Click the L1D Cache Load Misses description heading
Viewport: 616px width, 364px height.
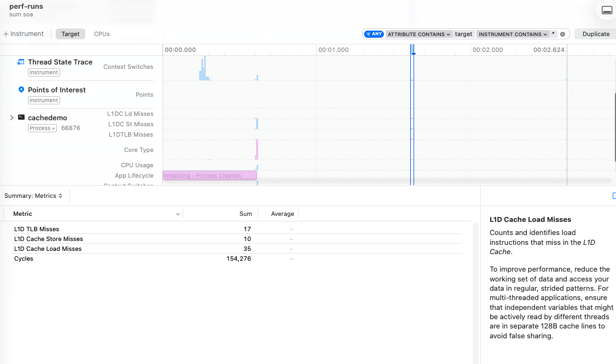[530, 220]
